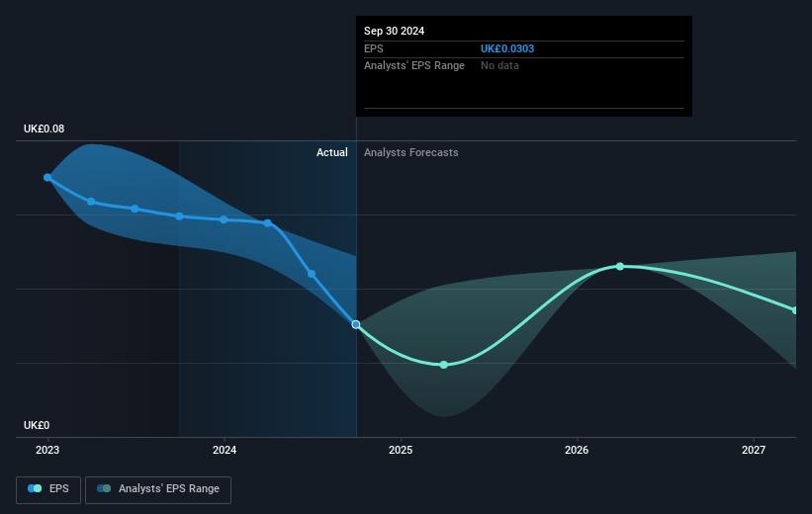Click the Analysts Forecasts label
The width and height of the screenshot is (812, 514).
pos(411,152)
